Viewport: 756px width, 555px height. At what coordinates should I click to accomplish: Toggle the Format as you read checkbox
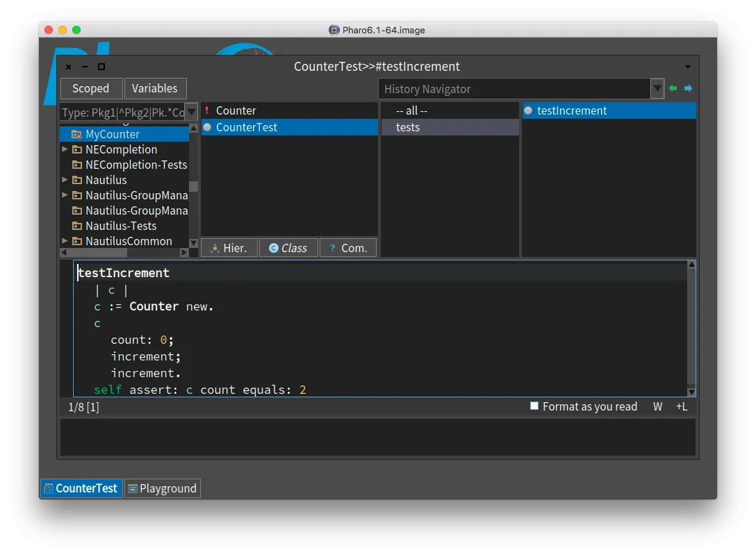(x=534, y=406)
